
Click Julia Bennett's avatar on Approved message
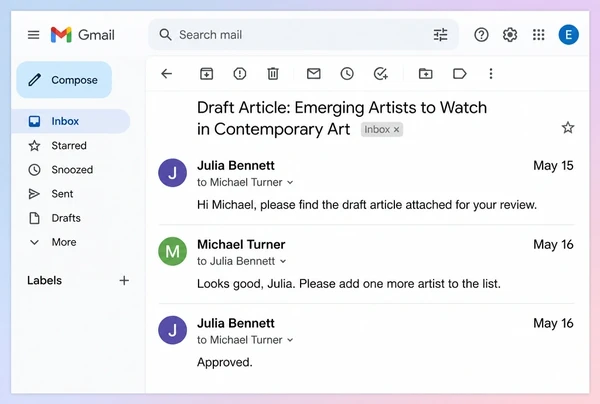pos(173,330)
